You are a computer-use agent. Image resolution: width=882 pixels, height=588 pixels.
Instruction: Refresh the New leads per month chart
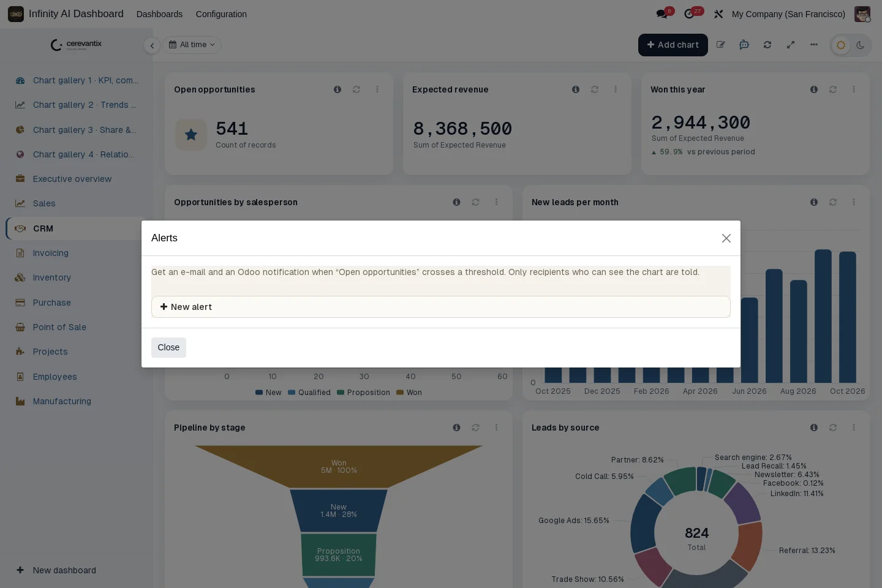point(833,202)
